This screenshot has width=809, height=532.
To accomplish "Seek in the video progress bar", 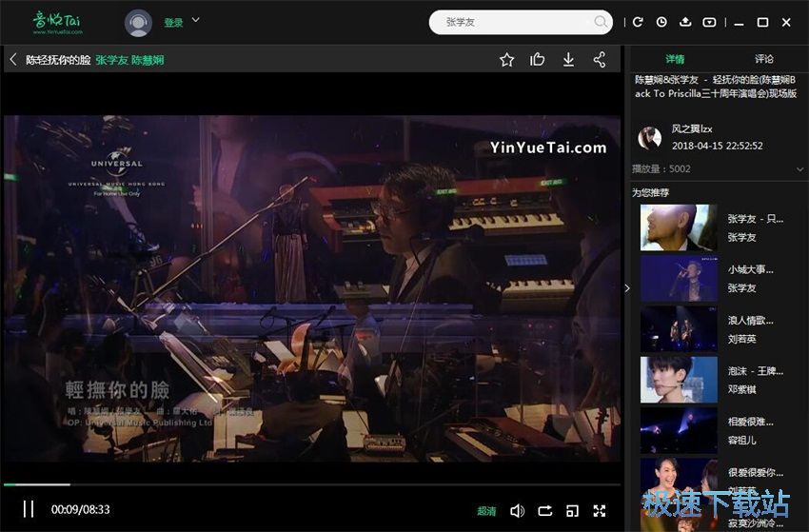I will (312, 484).
